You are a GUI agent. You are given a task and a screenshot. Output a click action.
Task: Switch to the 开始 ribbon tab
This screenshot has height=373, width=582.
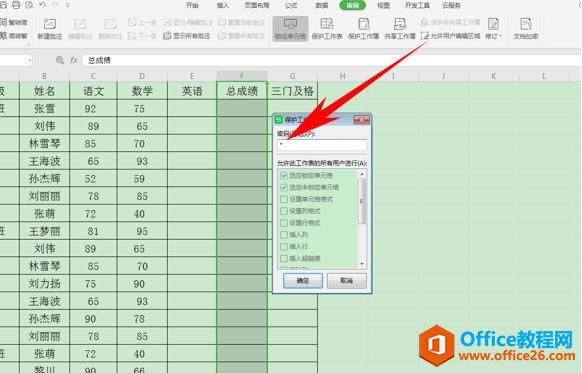[192, 5]
